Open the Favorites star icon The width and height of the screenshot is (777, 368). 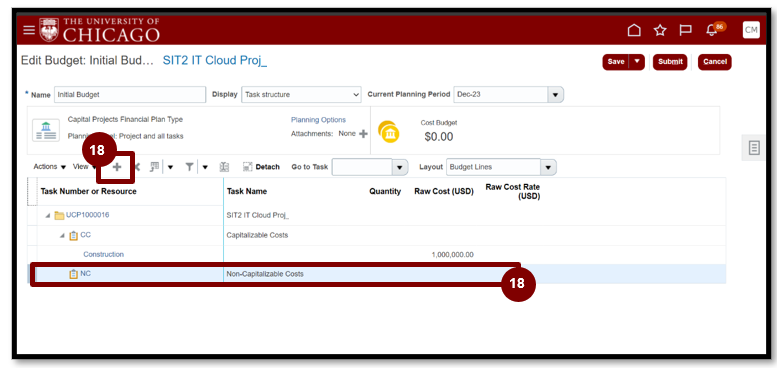pos(660,30)
